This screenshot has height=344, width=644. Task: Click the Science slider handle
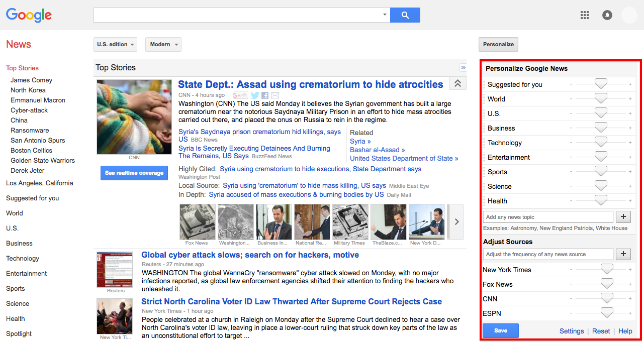601,186
